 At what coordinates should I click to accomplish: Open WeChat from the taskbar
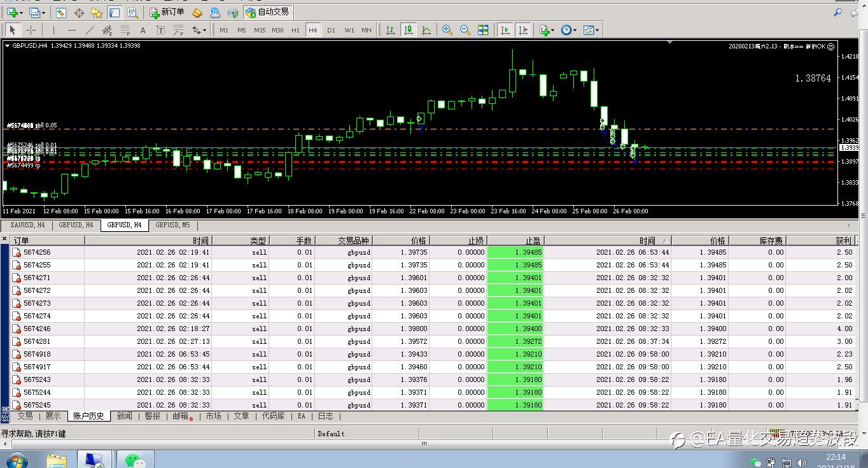coord(134,460)
